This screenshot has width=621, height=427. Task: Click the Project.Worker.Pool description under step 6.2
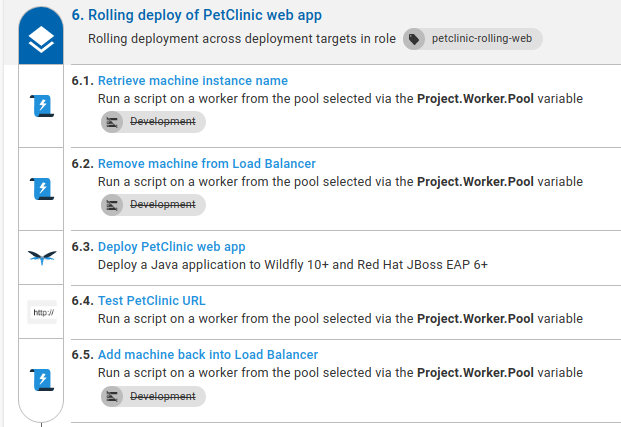coord(340,182)
